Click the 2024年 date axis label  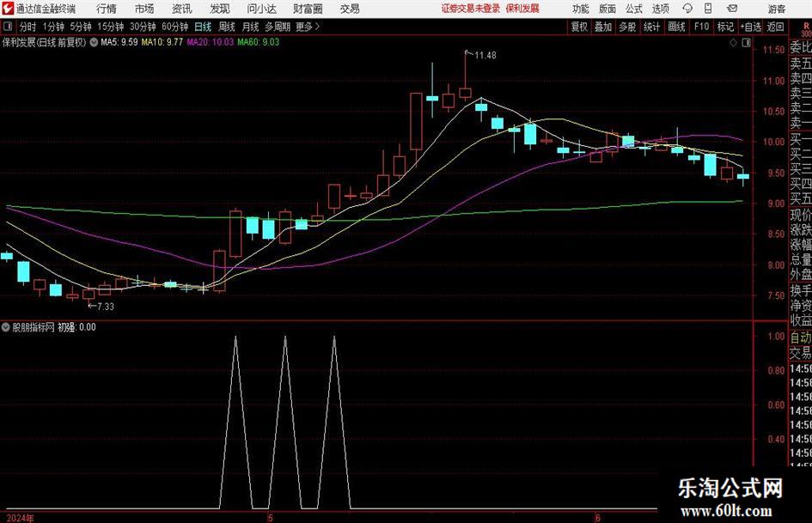point(21,518)
